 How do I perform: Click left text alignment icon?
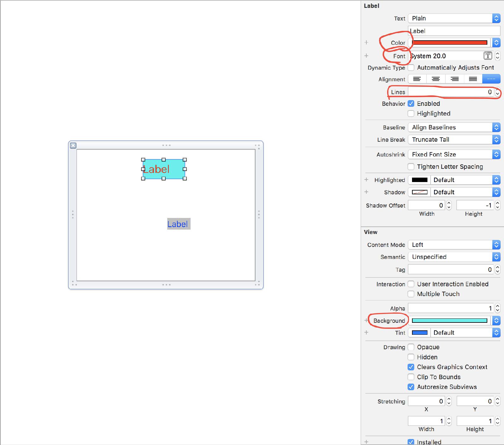pyautogui.click(x=417, y=79)
